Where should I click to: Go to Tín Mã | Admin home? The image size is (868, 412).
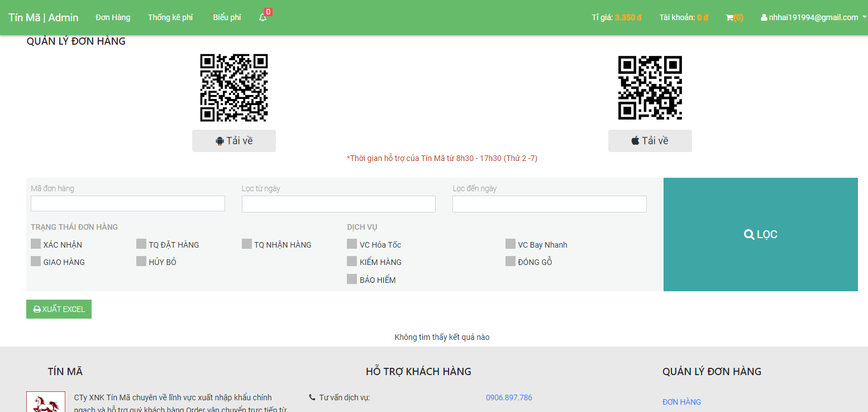click(44, 17)
